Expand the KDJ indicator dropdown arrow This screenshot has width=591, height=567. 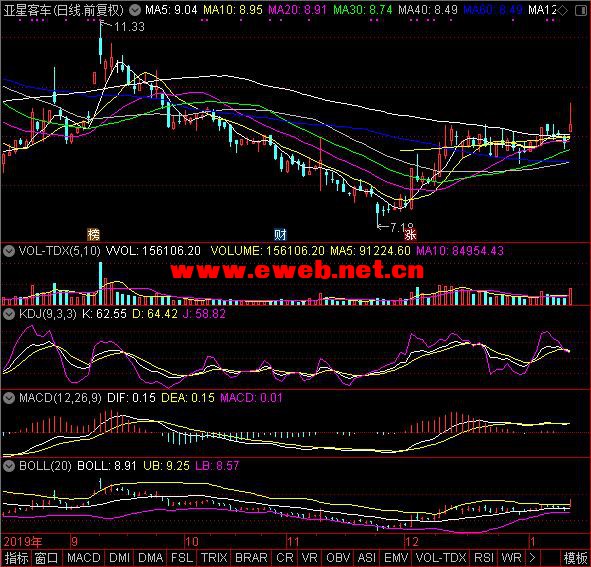click(9, 314)
